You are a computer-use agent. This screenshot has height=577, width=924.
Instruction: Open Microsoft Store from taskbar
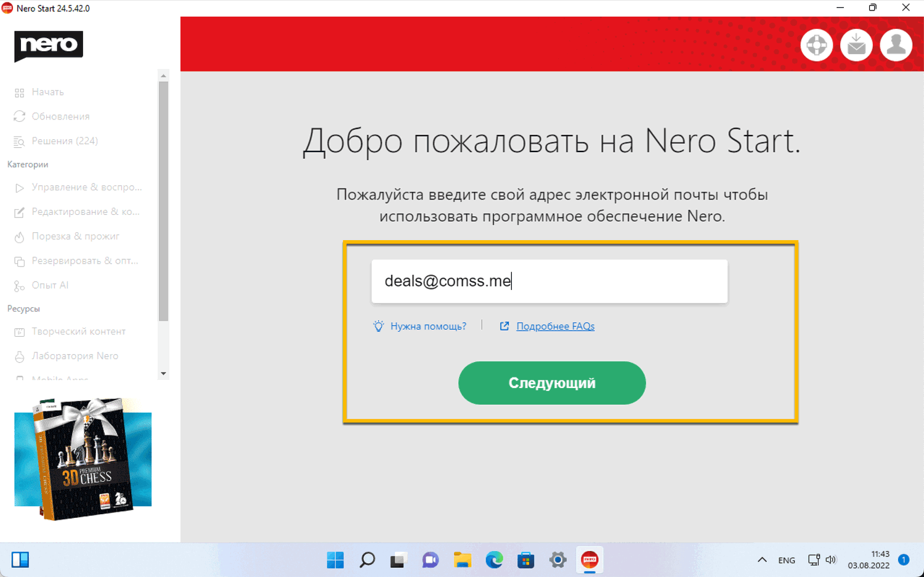click(526, 560)
